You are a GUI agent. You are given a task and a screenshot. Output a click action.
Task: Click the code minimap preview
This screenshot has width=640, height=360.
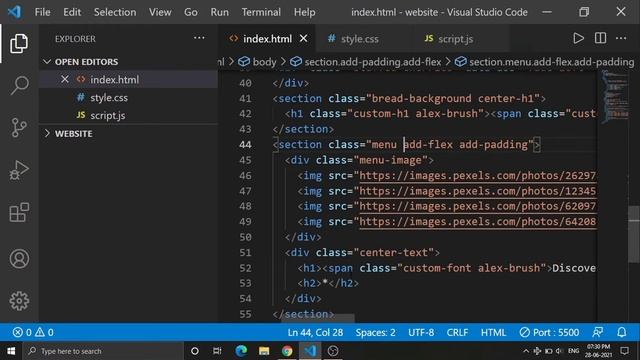click(614, 96)
